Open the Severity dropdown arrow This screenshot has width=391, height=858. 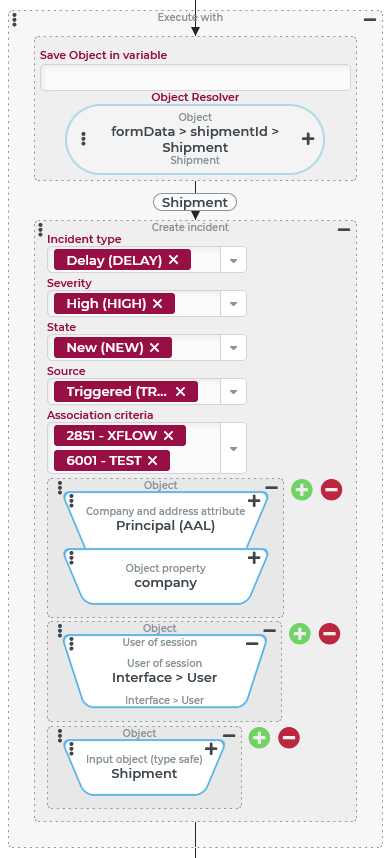coord(234,304)
